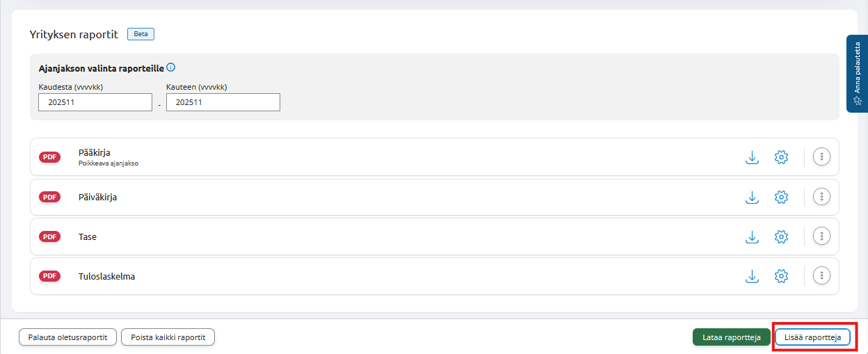Click Lisää raportteja button

point(812,337)
